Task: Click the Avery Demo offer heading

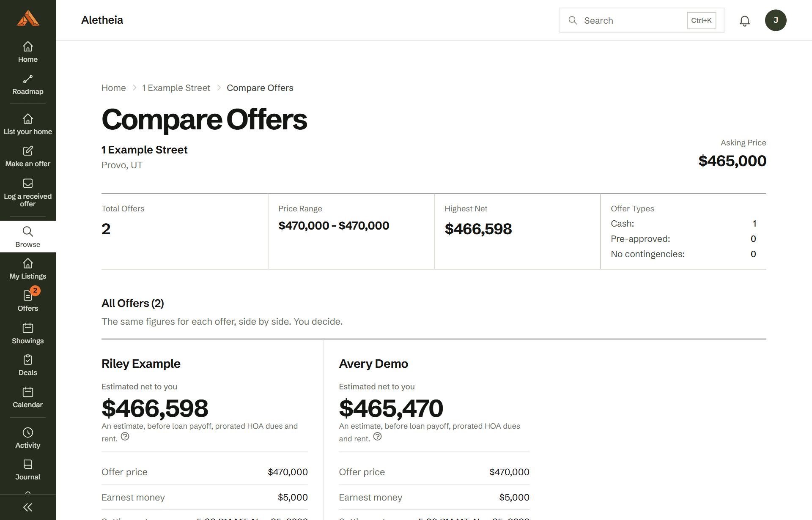Action: click(373, 364)
